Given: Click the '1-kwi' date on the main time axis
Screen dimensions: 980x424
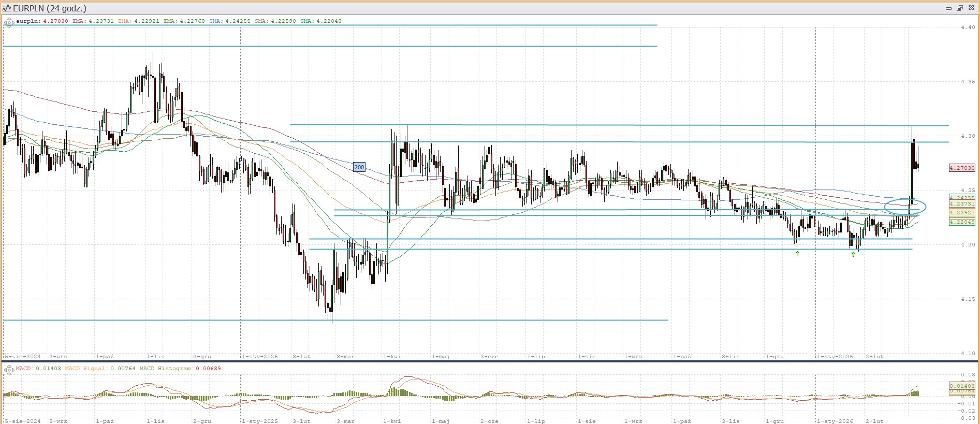Looking at the screenshot, I should click(392, 357).
